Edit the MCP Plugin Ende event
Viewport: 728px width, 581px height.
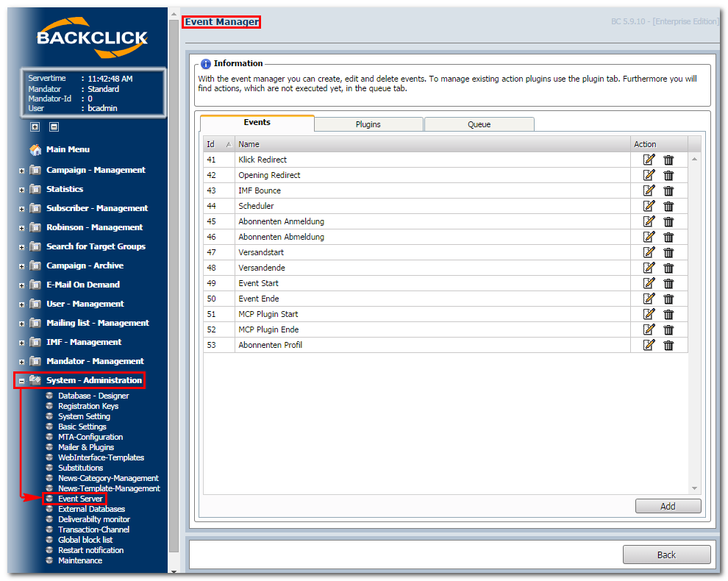click(649, 329)
